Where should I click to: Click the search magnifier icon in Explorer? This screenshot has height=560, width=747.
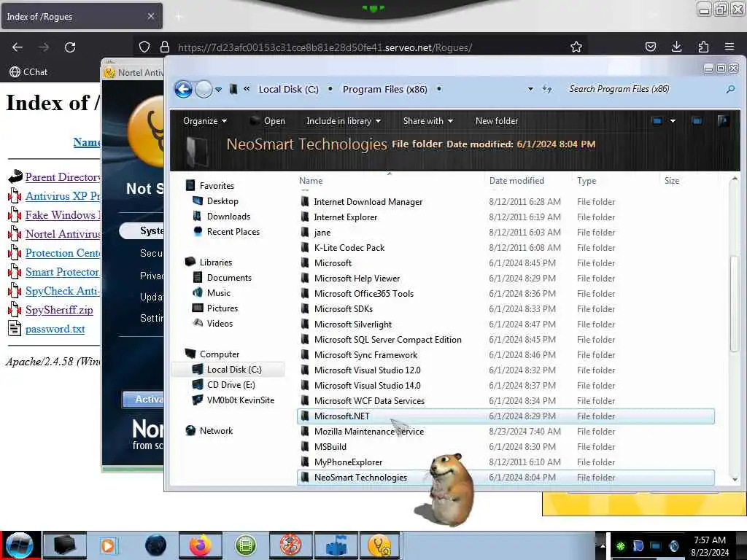[730, 89]
